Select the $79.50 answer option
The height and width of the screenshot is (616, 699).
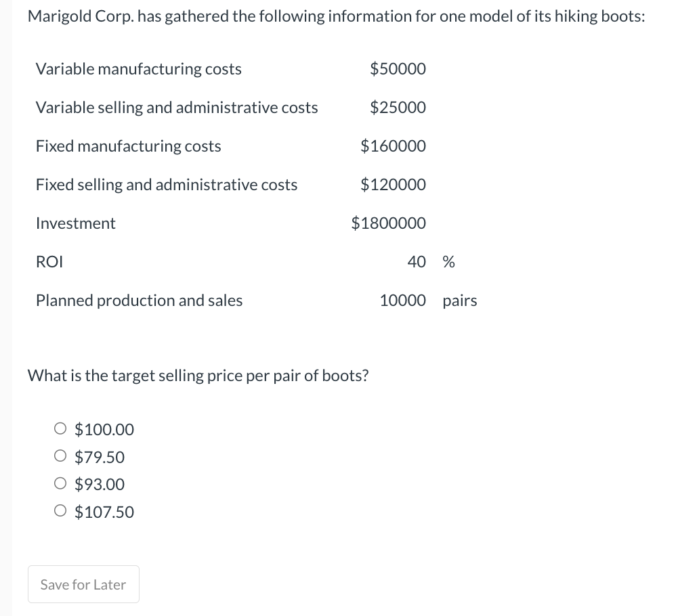pos(60,455)
